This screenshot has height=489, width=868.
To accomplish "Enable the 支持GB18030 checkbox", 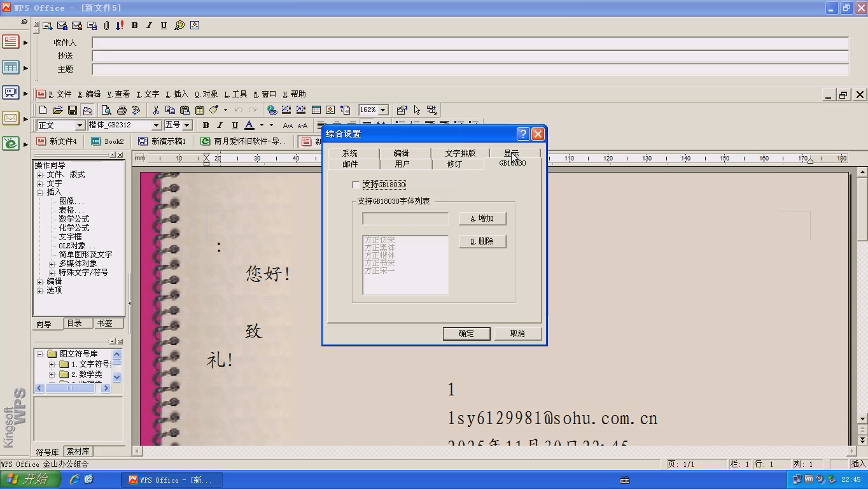I will (x=355, y=185).
